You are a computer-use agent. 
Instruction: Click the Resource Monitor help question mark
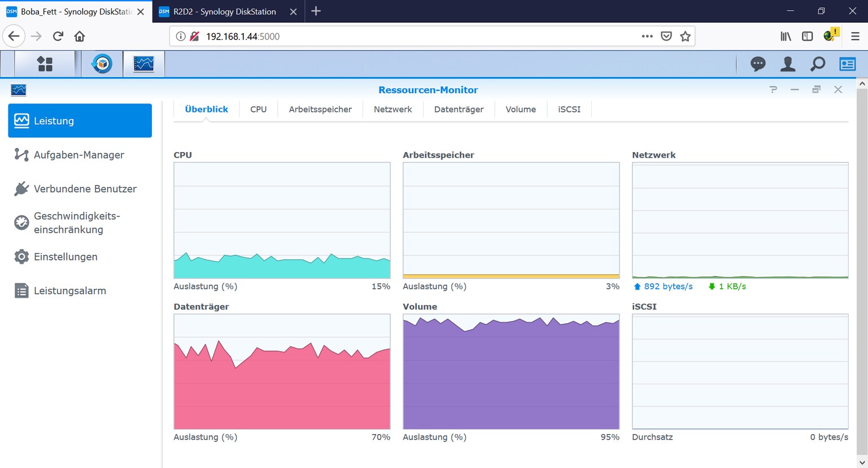pyautogui.click(x=773, y=90)
